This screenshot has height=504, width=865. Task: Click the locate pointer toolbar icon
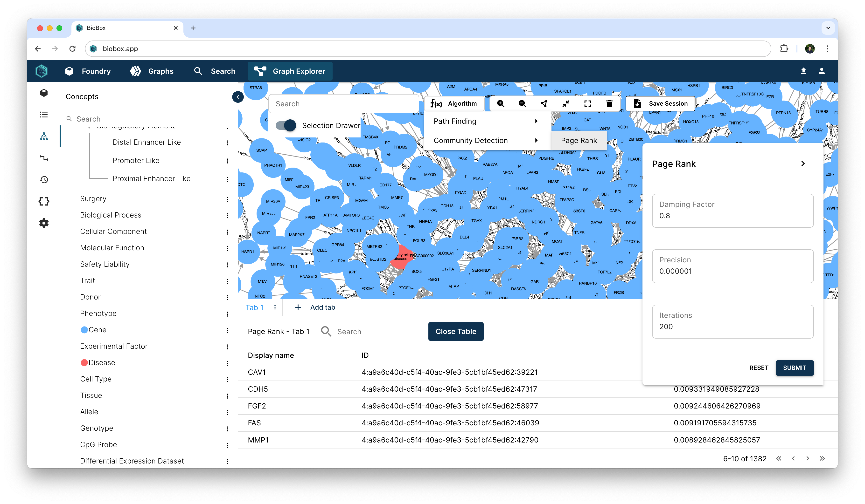point(544,103)
